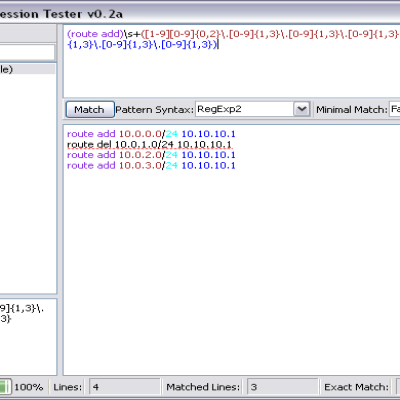Select the line 'route del 10.0.1.0/24 10.10.10.1'
Screen dimensions: 400x400
149,145
